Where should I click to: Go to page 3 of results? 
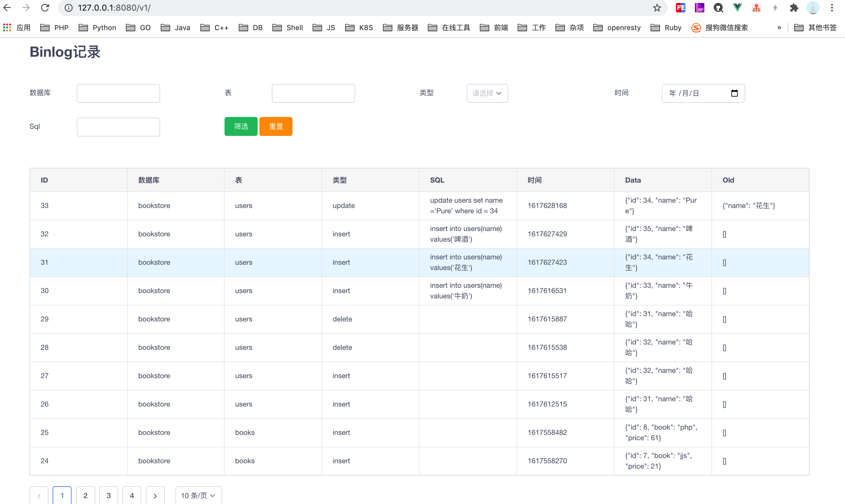coord(109,495)
